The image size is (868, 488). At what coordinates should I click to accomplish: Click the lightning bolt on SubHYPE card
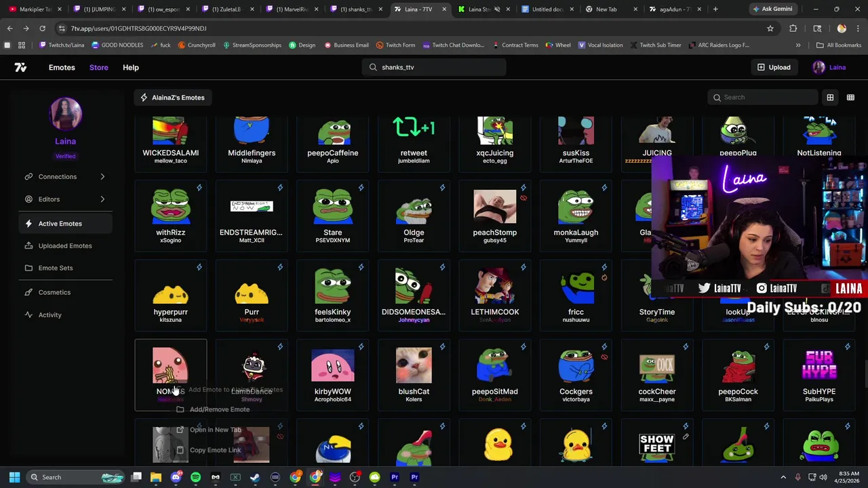[x=848, y=347]
